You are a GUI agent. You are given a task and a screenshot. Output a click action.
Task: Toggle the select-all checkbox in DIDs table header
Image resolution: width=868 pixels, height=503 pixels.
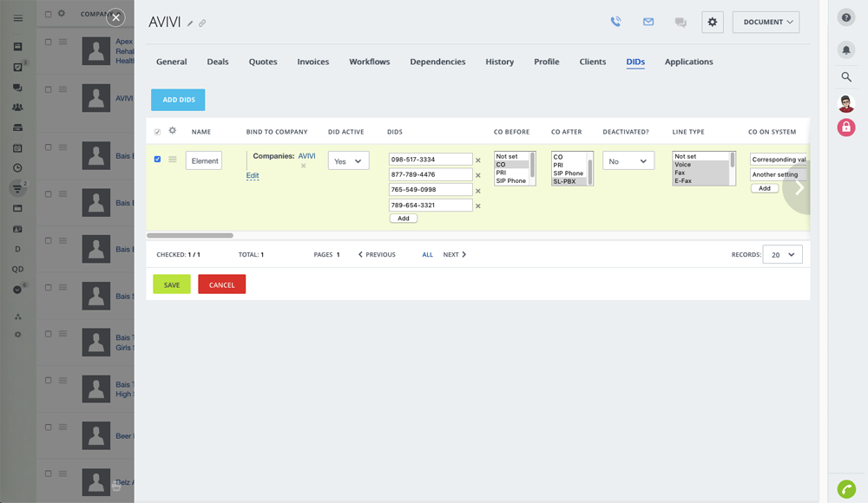(x=157, y=132)
